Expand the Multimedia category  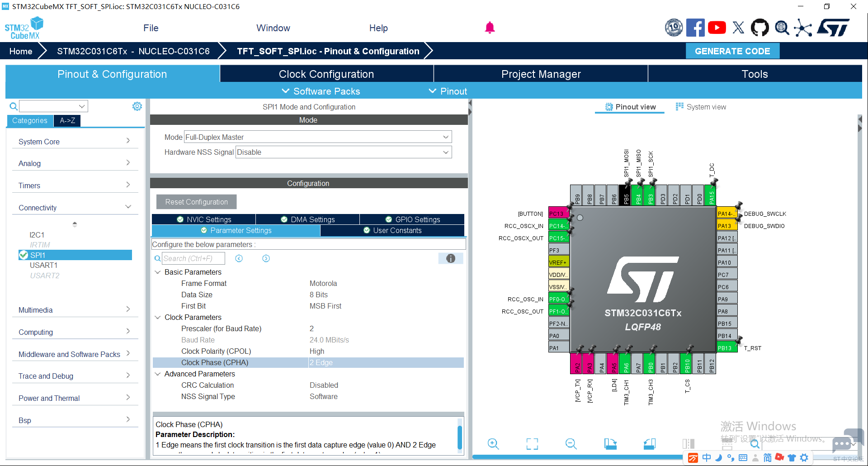click(75, 310)
